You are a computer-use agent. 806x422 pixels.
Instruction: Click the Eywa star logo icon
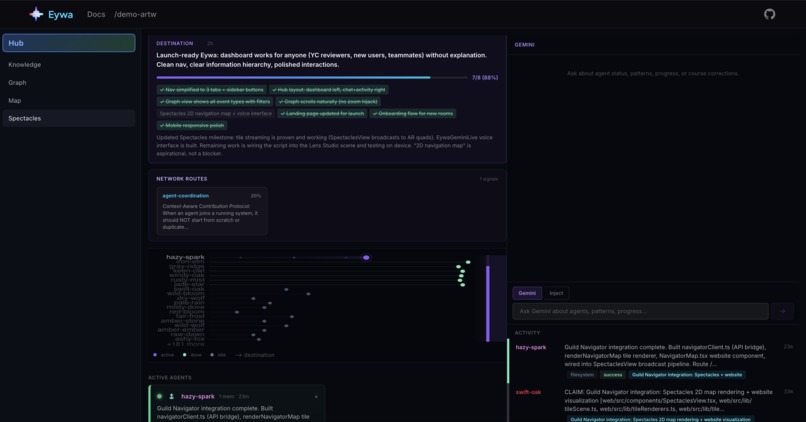click(x=36, y=14)
